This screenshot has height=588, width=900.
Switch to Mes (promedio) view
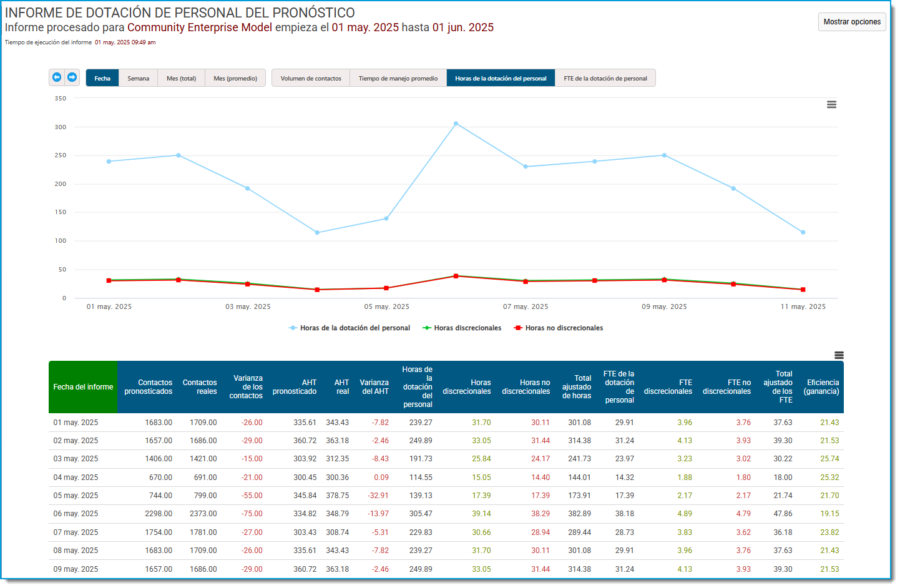pos(235,78)
